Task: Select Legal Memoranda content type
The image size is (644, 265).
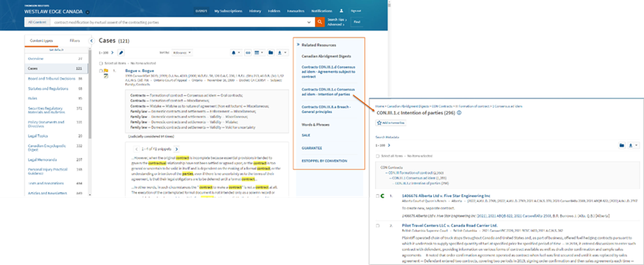Action: coord(42,160)
